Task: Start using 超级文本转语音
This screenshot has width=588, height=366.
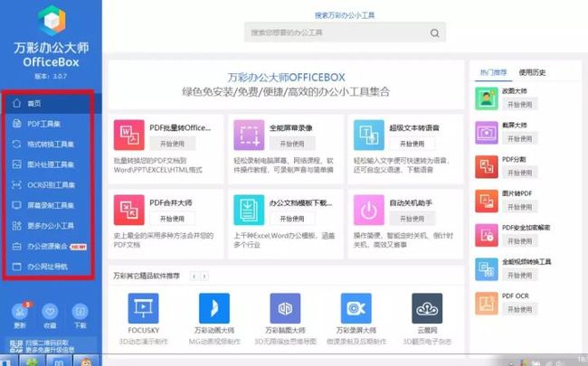Action: tap(413, 144)
